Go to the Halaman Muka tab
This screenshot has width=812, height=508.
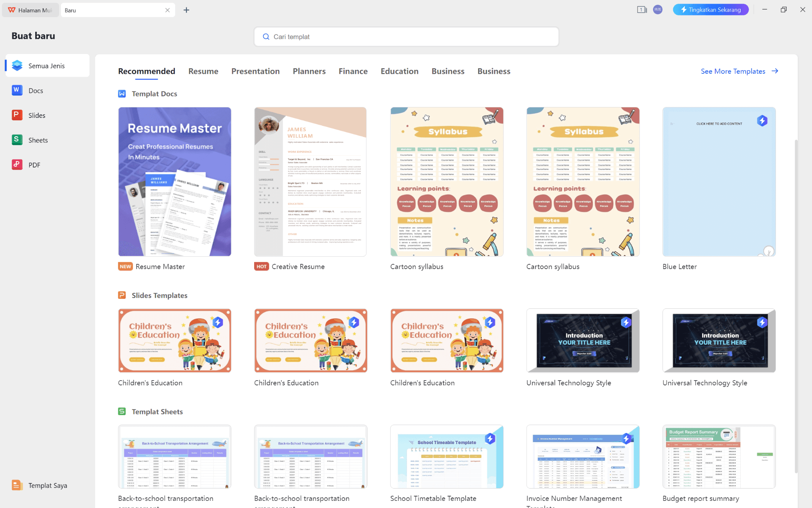coord(31,10)
